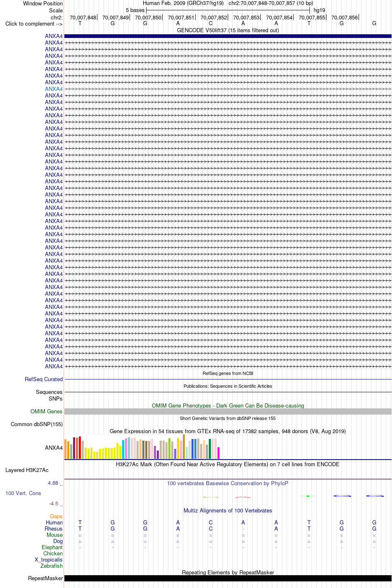Open the GENCODE V50lift37 track title

[x=228, y=30]
